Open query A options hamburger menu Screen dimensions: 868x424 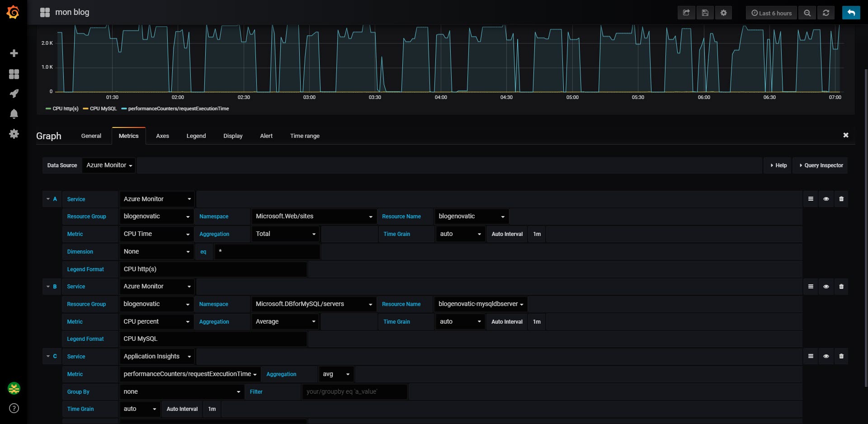pos(811,199)
